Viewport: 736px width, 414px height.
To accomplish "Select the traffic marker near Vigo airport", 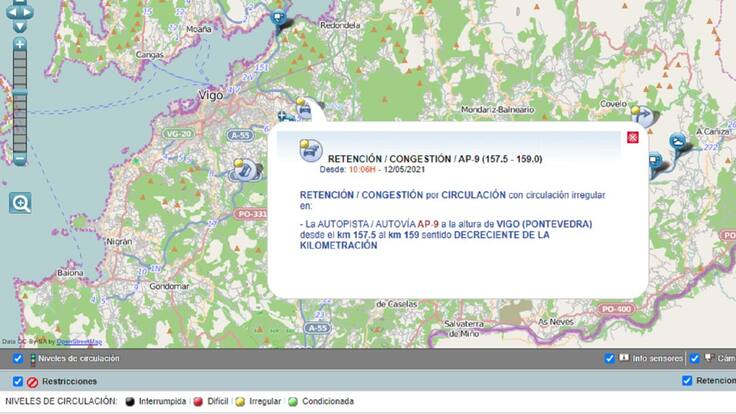I will pyautogui.click(x=302, y=108).
